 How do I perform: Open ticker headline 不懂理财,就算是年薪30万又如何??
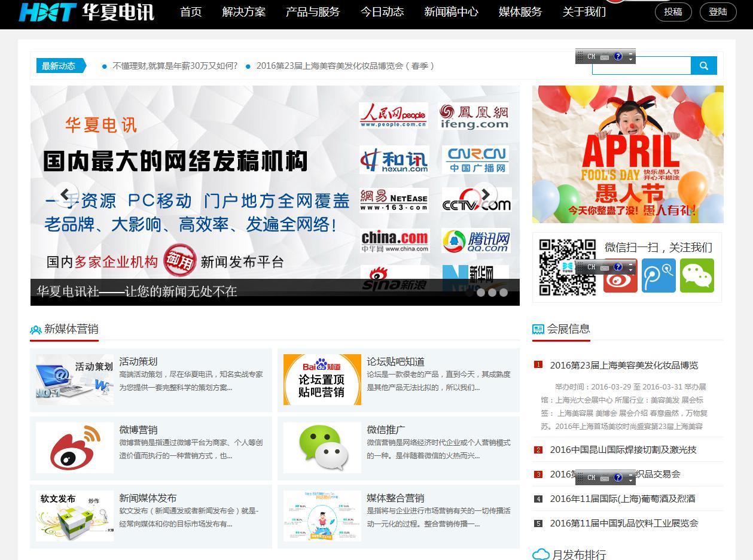coord(175,66)
